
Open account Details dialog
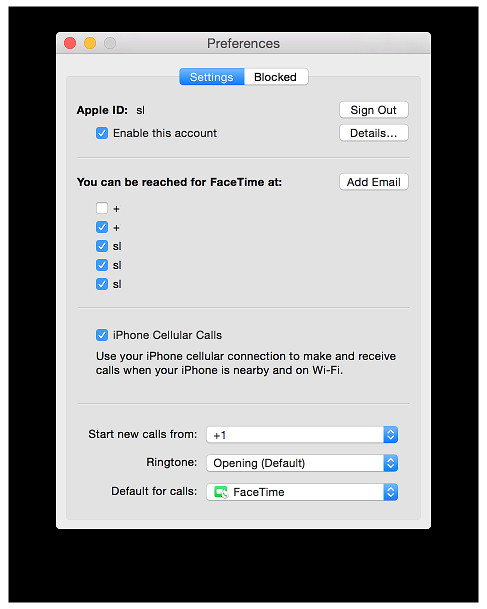[374, 133]
